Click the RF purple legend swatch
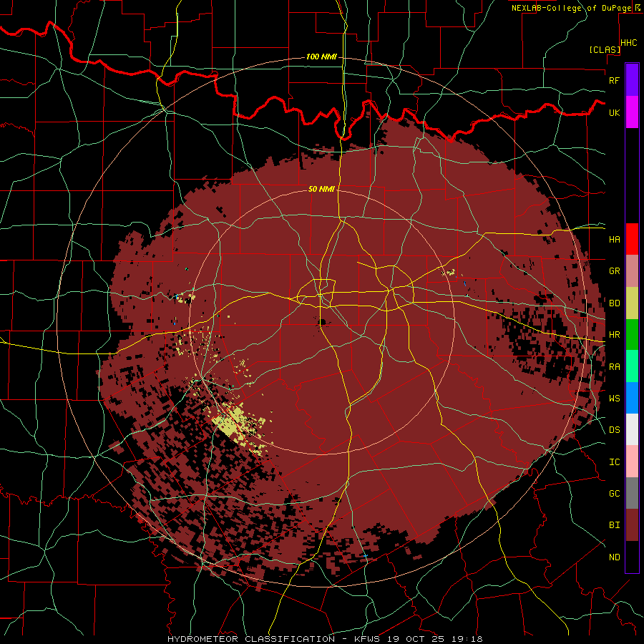644x644 pixels. pyautogui.click(x=632, y=80)
